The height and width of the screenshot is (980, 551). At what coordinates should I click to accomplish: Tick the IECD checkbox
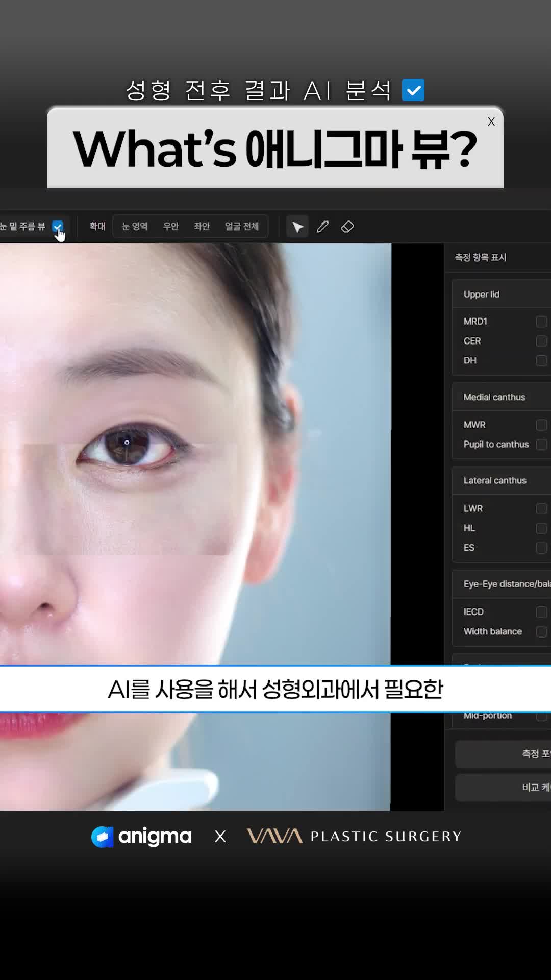pyautogui.click(x=541, y=612)
